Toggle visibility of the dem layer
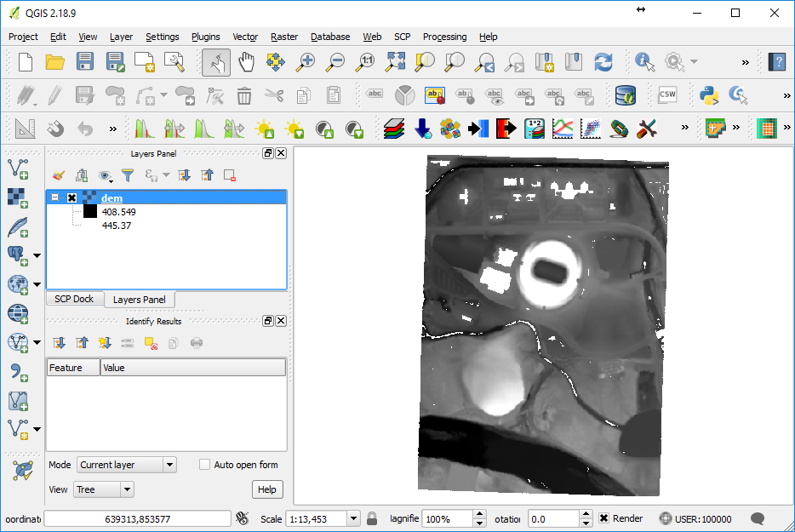The height and width of the screenshot is (532, 795). (x=70, y=197)
